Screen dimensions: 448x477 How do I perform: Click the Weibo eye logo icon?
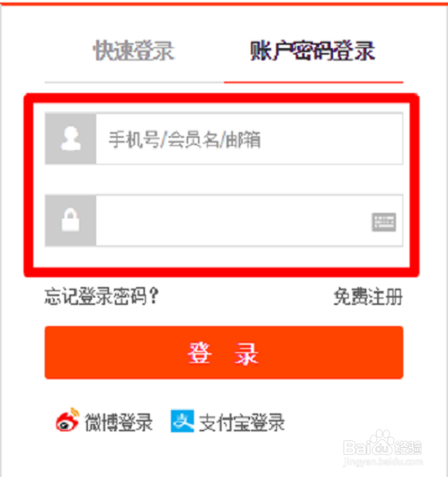pos(68,421)
